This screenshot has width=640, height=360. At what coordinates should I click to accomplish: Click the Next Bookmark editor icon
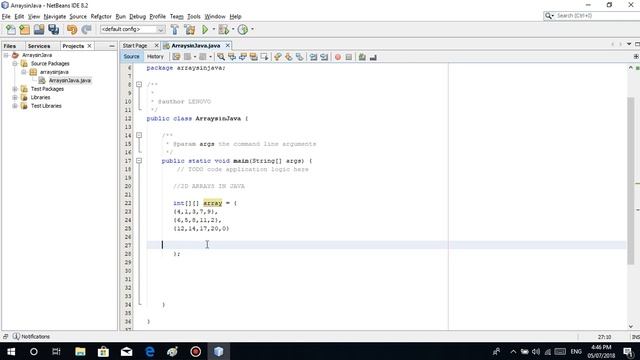(289, 57)
